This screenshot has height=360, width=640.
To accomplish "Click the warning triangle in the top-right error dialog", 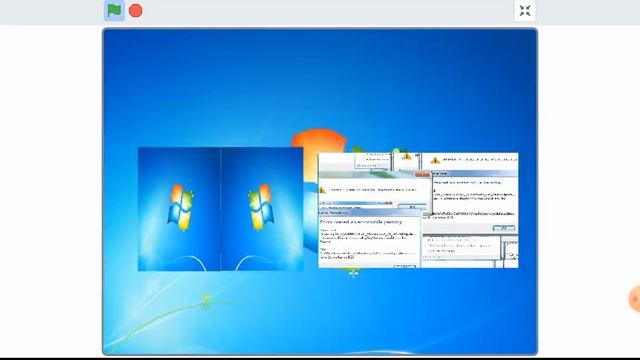I will pos(435,160).
